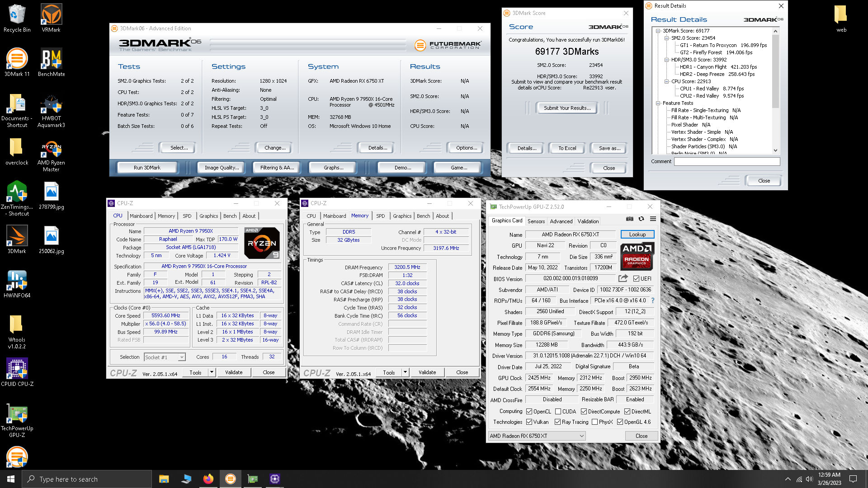Image resolution: width=868 pixels, height=488 pixels.
Task: Toggle the UEFI checkbox in GPU-Z
Action: coord(636,279)
